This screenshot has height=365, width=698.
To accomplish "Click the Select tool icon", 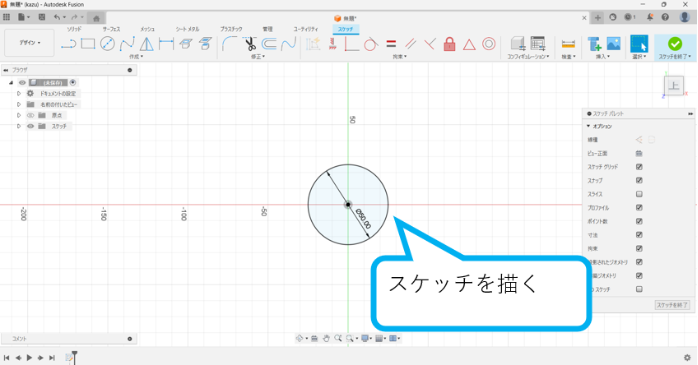I will [x=639, y=44].
